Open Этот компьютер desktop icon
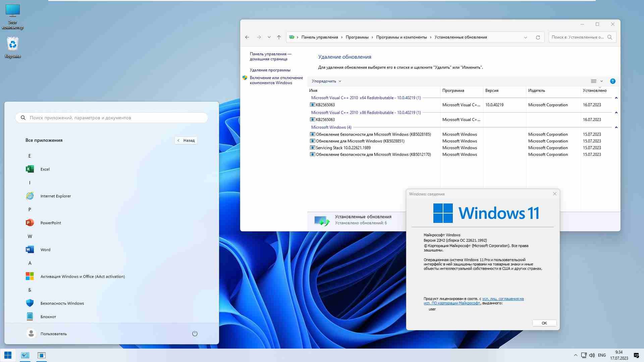 tap(13, 17)
